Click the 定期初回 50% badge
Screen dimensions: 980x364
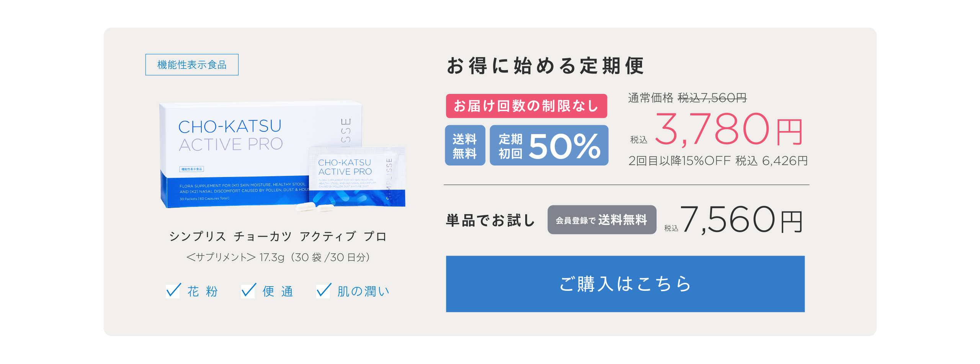click(549, 146)
